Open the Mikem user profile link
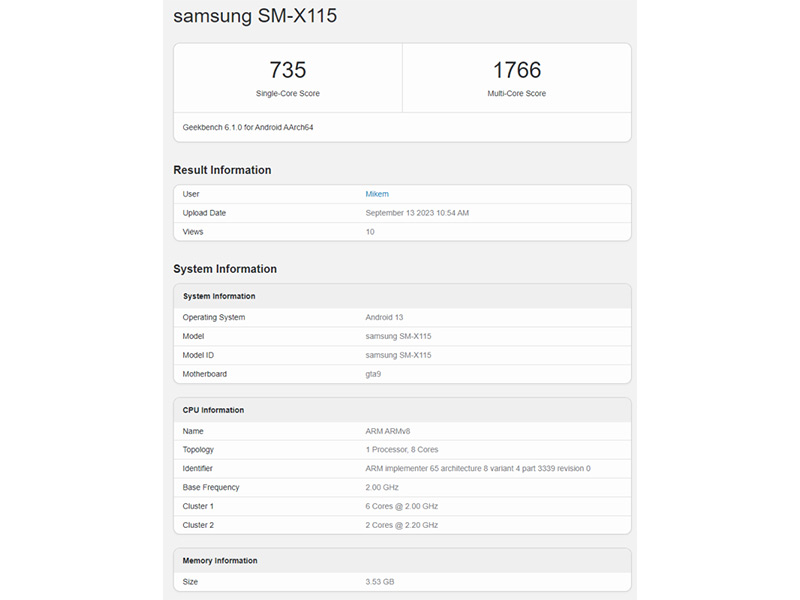Image resolution: width=800 pixels, height=600 pixels. point(377,194)
